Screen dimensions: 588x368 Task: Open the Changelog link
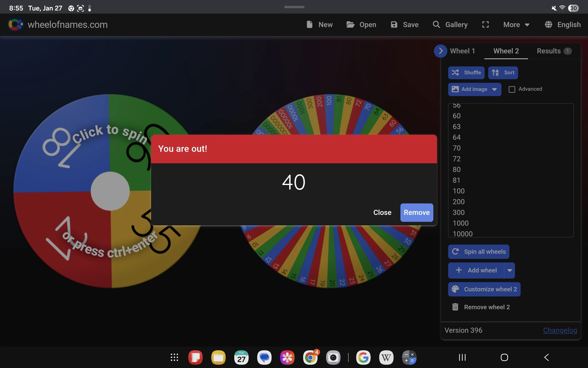560,330
